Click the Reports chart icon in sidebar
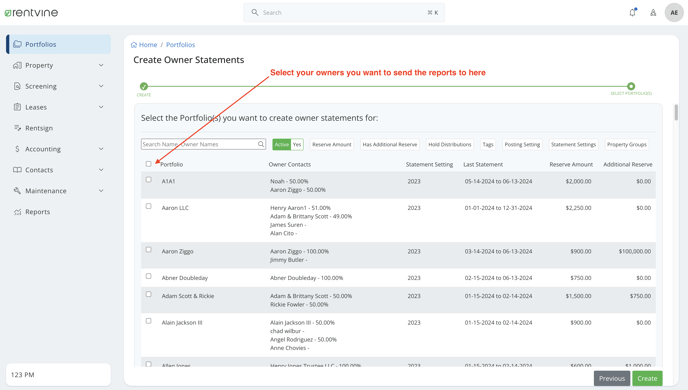The width and height of the screenshot is (688, 390). (x=17, y=212)
